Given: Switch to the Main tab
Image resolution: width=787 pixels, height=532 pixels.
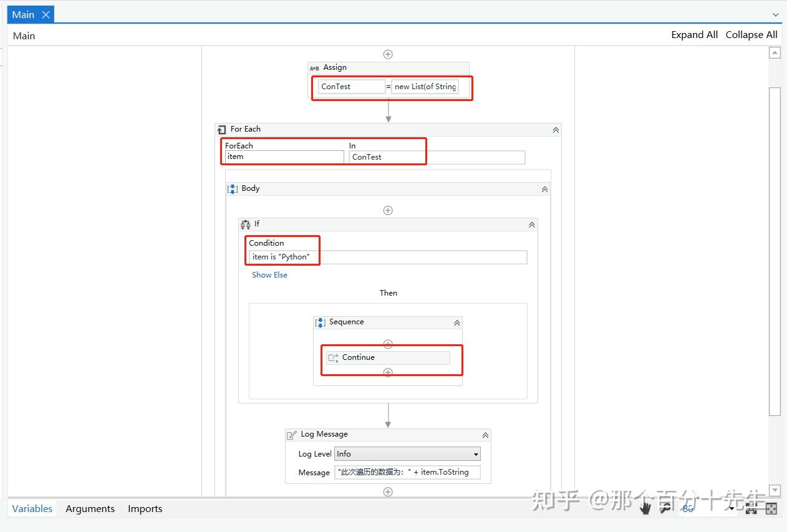Looking at the screenshot, I should [24, 14].
